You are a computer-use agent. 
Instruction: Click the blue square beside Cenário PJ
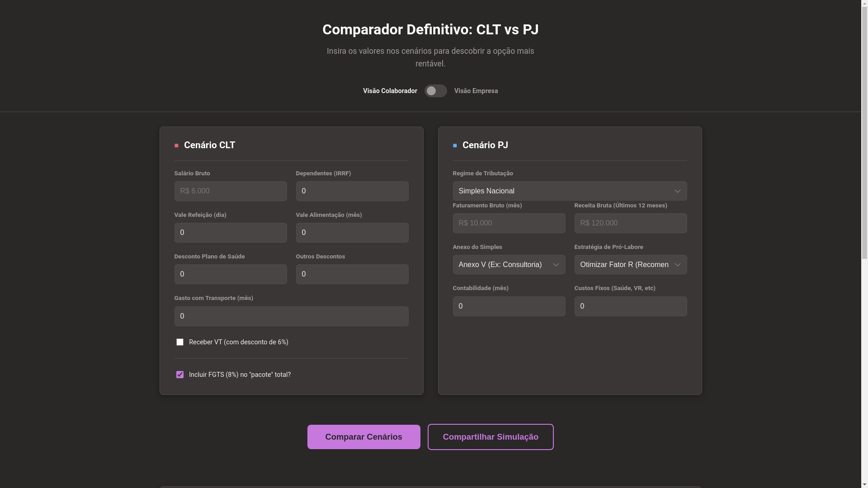(455, 145)
